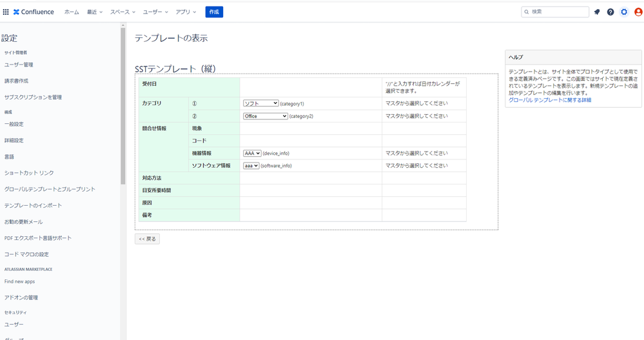The width and height of the screenshot is (644, 340).
Task: Open the ホーム menu item
Action: [72, 12]
